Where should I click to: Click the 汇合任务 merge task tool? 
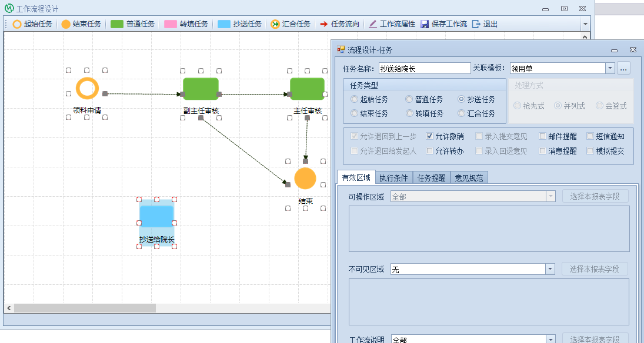(x=291, y=24)
